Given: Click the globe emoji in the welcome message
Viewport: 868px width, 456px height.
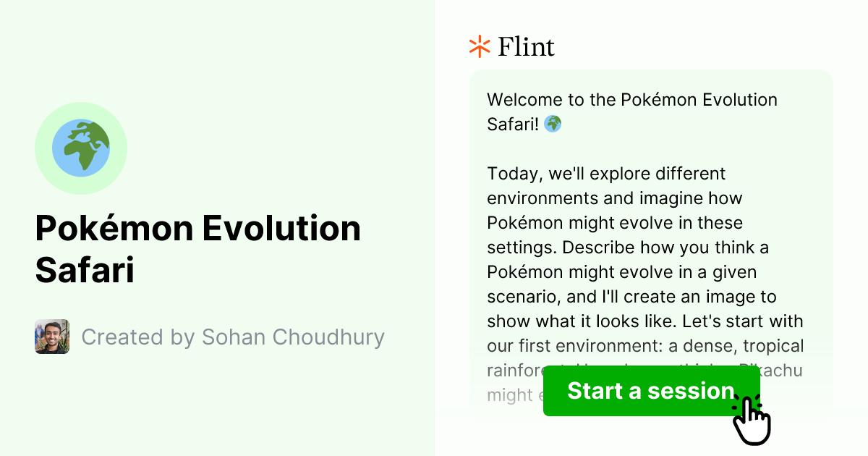Looking at the screenshot, I should pos(552,124).
